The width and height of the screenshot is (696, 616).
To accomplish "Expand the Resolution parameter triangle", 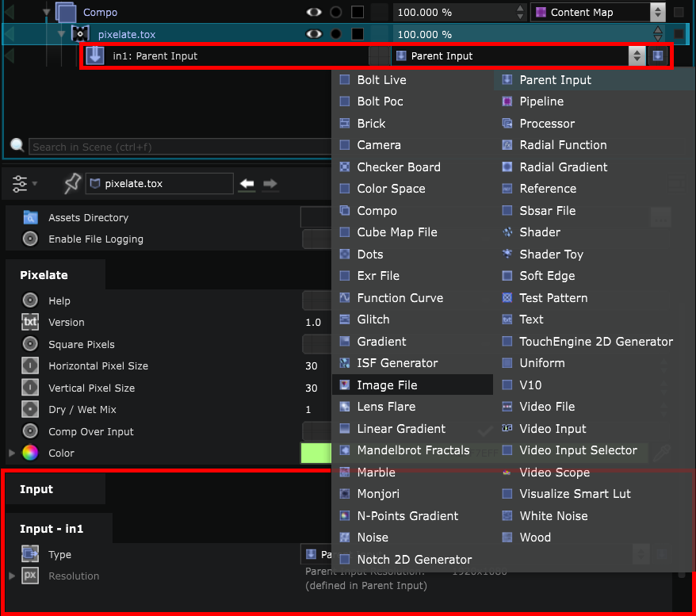I will pyautogui.click(x=12, y=576).
